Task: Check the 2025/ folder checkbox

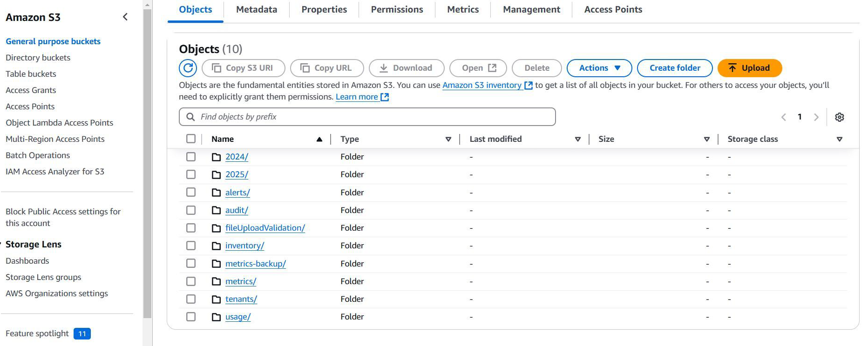Action: [x=191, y=174]
